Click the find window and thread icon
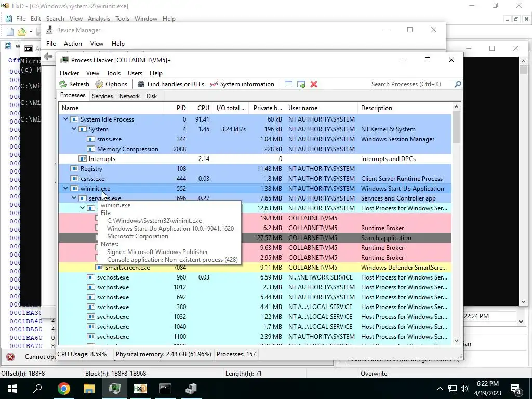This screenshot has width=532, height=399. coord(301,84)
